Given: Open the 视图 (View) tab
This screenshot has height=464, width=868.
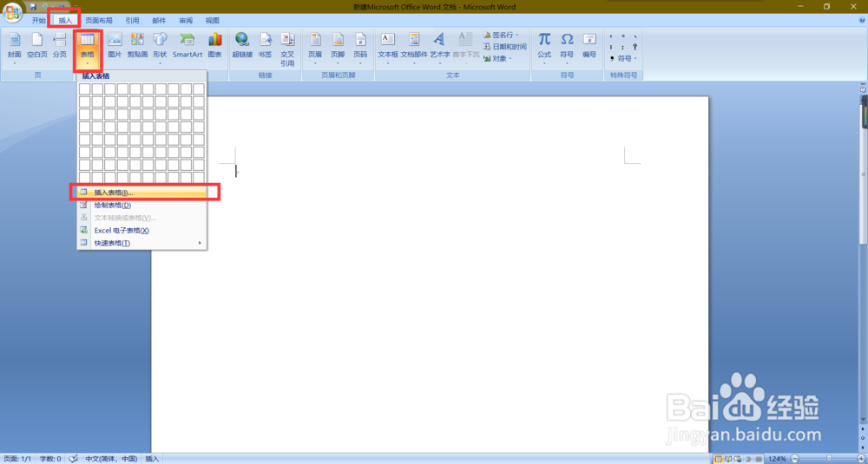Looking at the screenshot, I should click(x=212, y=21).
